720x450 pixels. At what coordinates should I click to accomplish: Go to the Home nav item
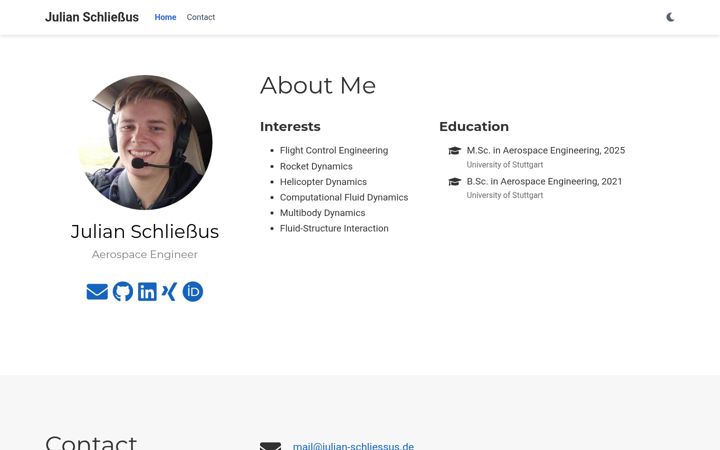(165, 17)
